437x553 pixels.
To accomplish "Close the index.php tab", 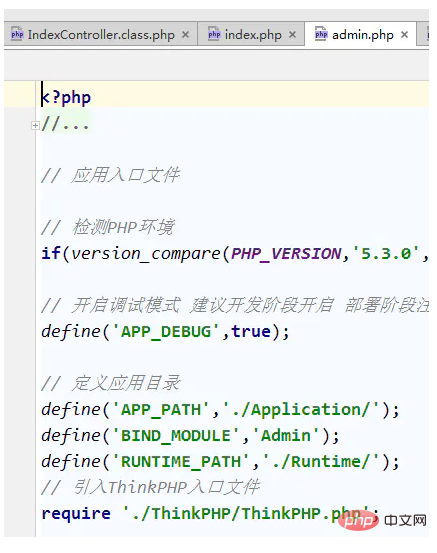I will (292, 35).
